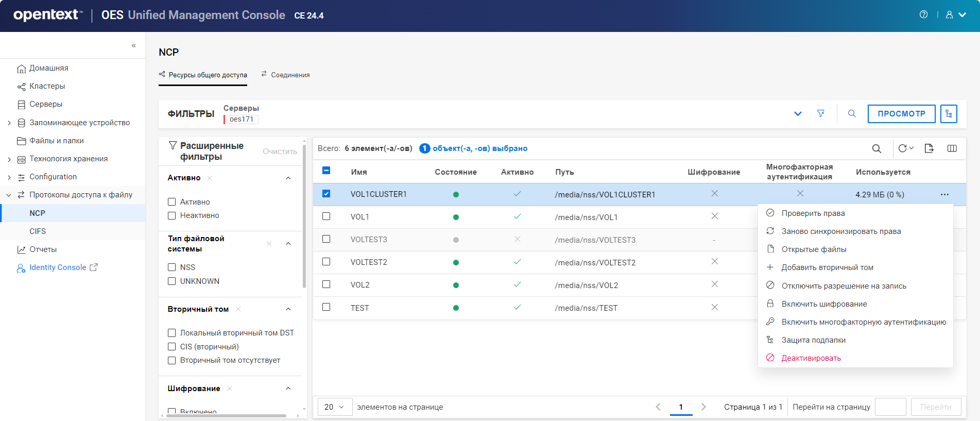Viewport: 980px width, 421px height.
Task: Open the column chooser icon above table
Action: click(952, 148)
